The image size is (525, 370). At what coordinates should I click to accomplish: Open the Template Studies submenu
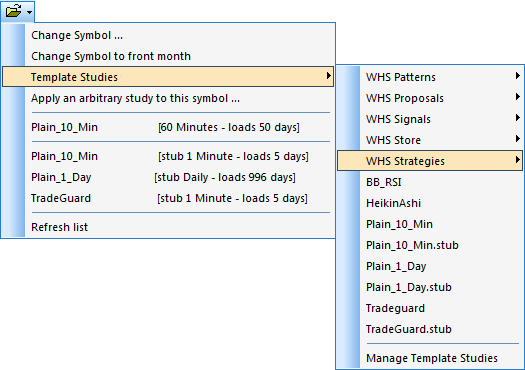[x=168, y=77]
